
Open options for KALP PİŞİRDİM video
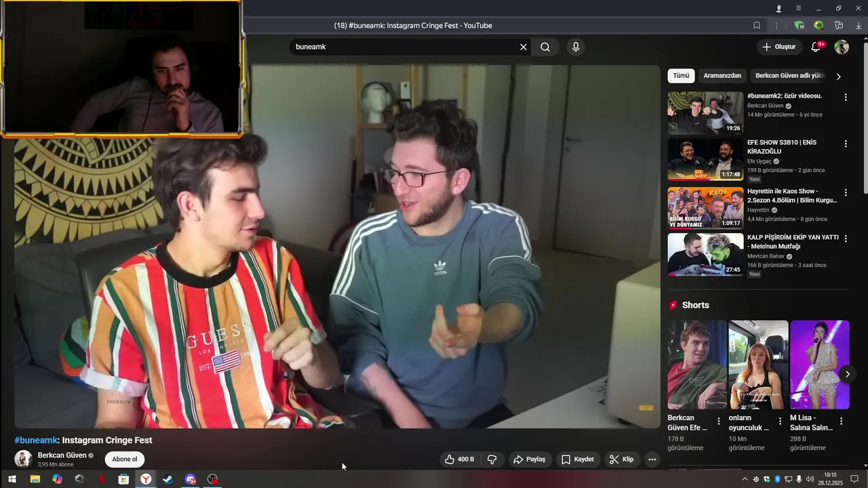pos(846,239)
